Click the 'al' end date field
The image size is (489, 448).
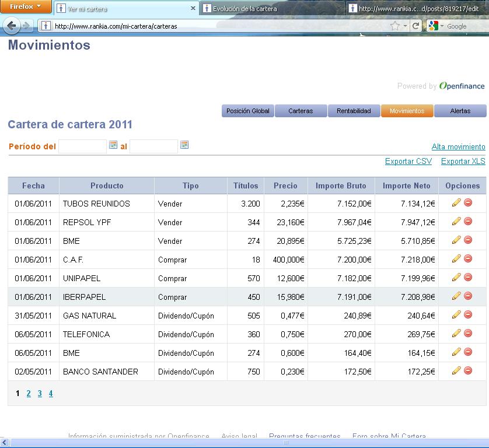tap(153, 146)
